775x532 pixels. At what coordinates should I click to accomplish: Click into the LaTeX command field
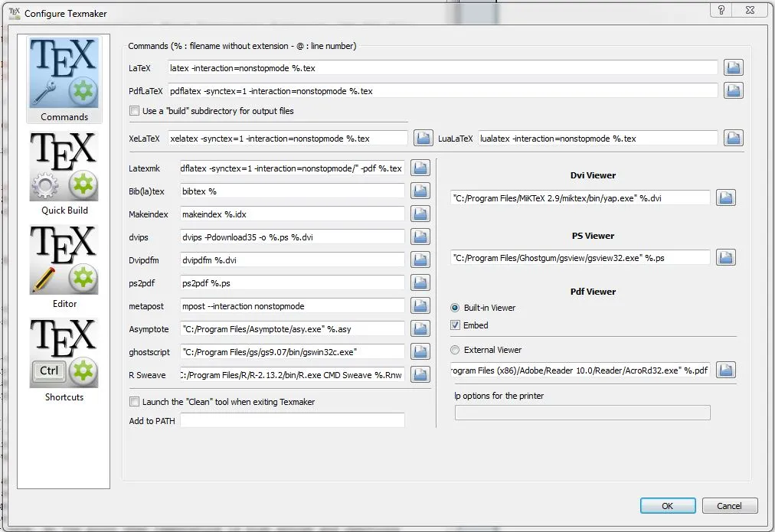coord(443,67)
